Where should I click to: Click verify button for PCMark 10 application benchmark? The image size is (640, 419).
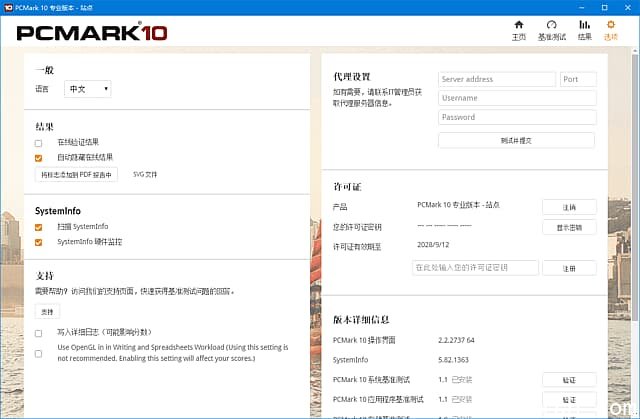coord(569,399)
